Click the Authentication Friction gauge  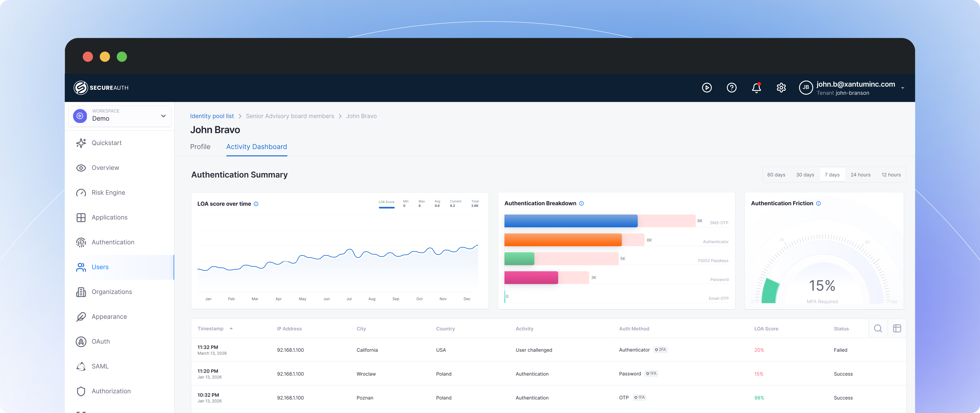823,285
